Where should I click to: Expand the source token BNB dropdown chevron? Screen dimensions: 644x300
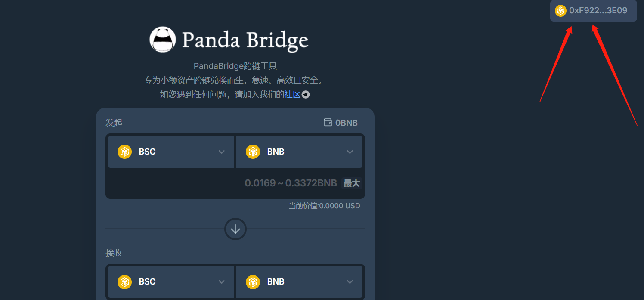350,152
